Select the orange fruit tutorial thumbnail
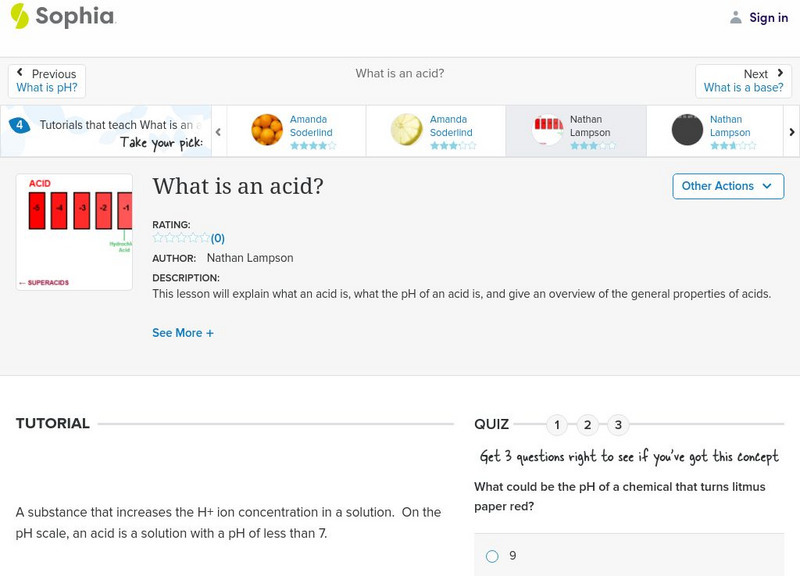 pyautogui.click(x=267, y=130)
